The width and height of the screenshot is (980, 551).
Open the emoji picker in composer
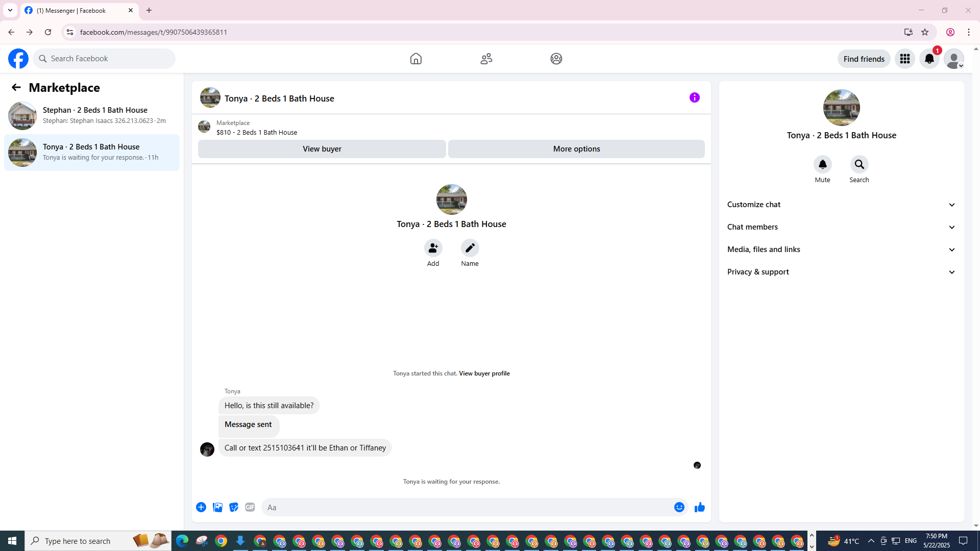click(679, 507)
